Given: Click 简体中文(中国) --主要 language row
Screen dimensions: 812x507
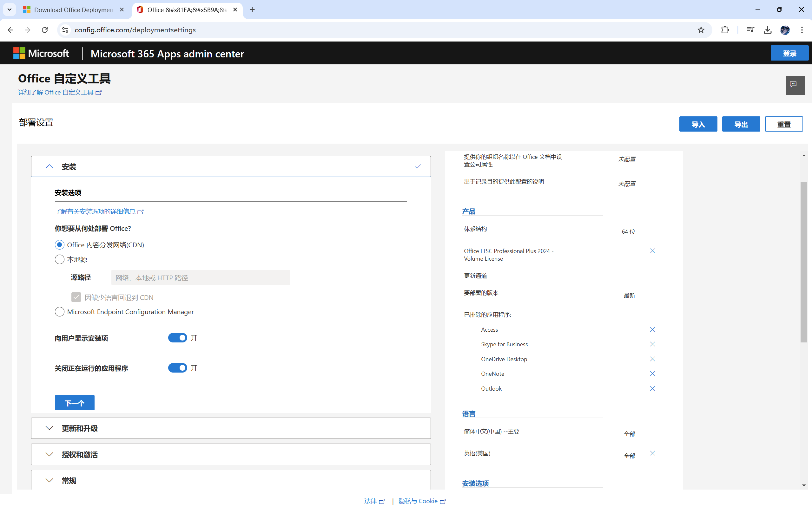Looking at the screenshot, I should (491, 432).
